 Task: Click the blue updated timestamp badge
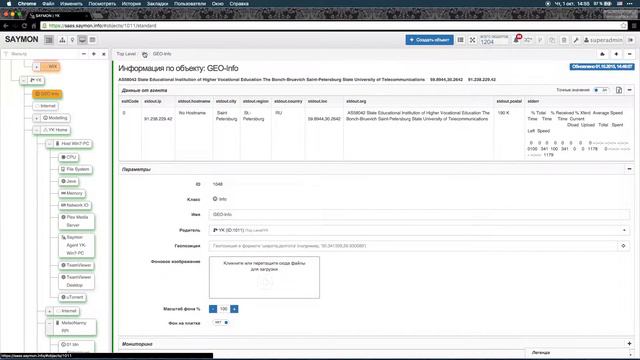pos(602,67)
